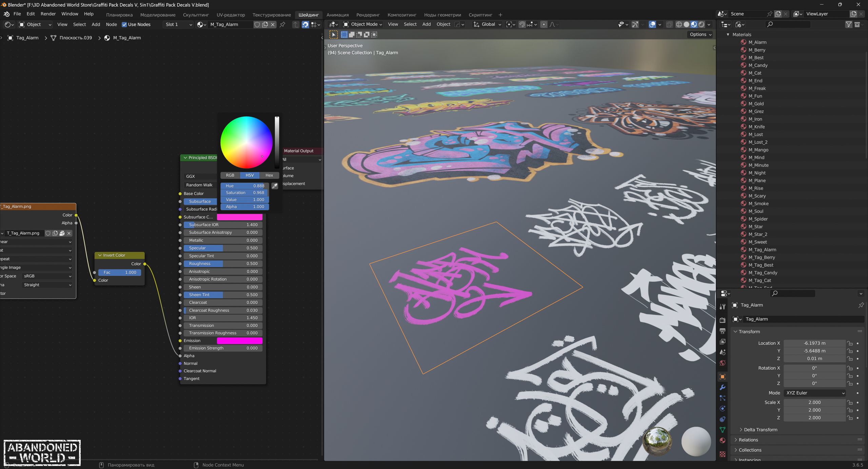Viewport: 868px width, 469px height.
Task: Open the World properties tab icon
Action: tap(723, 363)
